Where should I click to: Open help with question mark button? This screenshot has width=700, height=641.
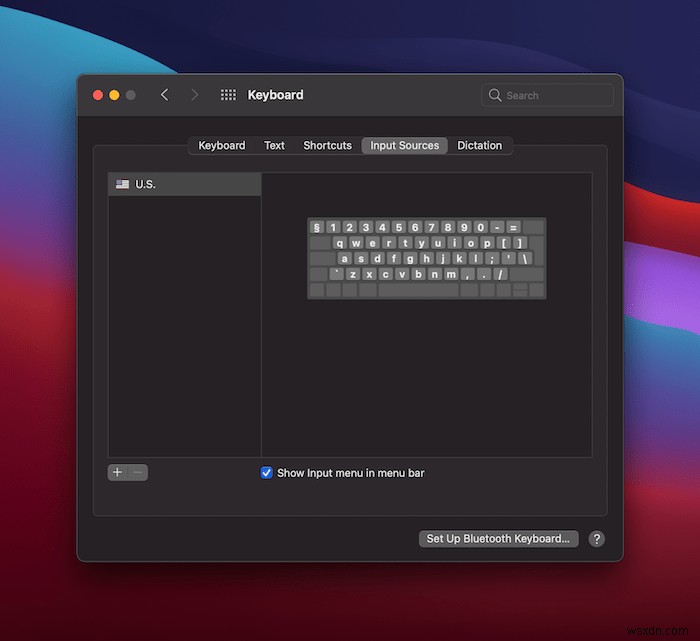click(x=596, y=539)
